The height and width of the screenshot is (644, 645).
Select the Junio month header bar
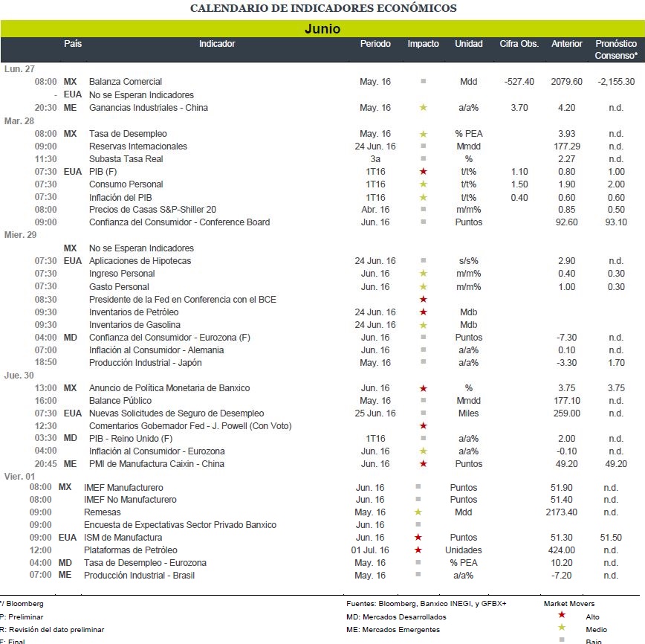(322, 29)
